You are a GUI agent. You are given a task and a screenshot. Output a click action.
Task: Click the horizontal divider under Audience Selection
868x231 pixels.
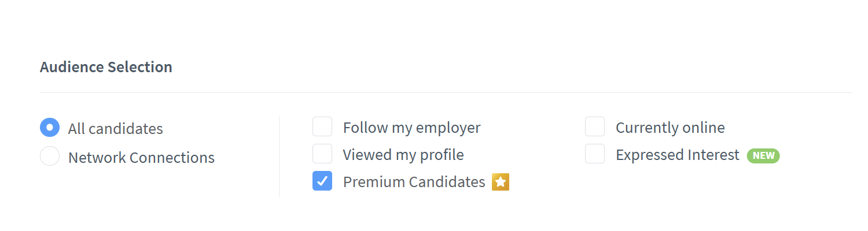[x=446, y=92]
